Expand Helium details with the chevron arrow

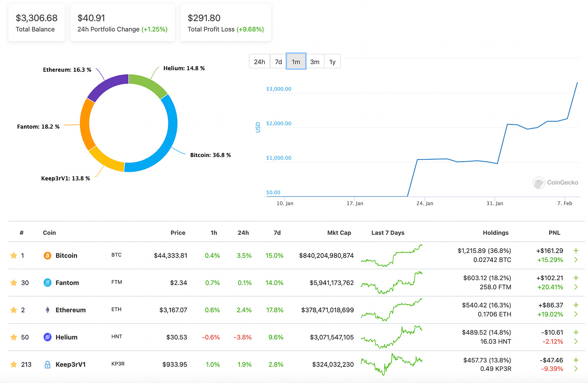(x=576, y=341)
